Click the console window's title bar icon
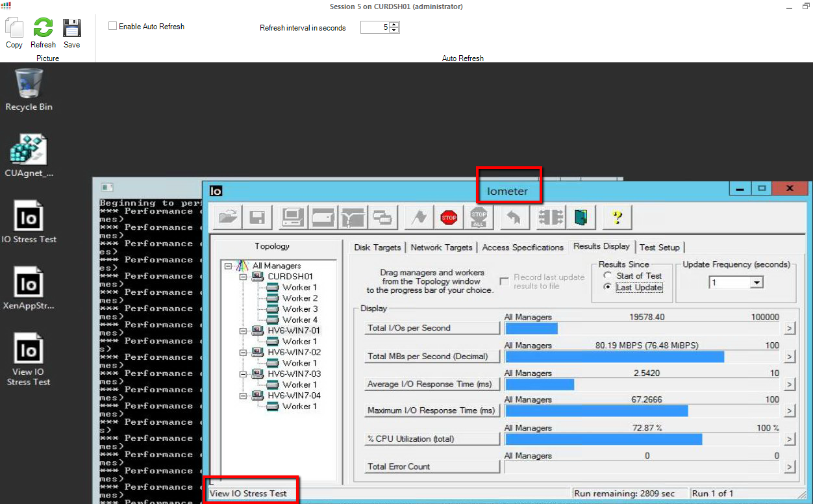Screen dimensions: 813x504 (x=107, y=188)
